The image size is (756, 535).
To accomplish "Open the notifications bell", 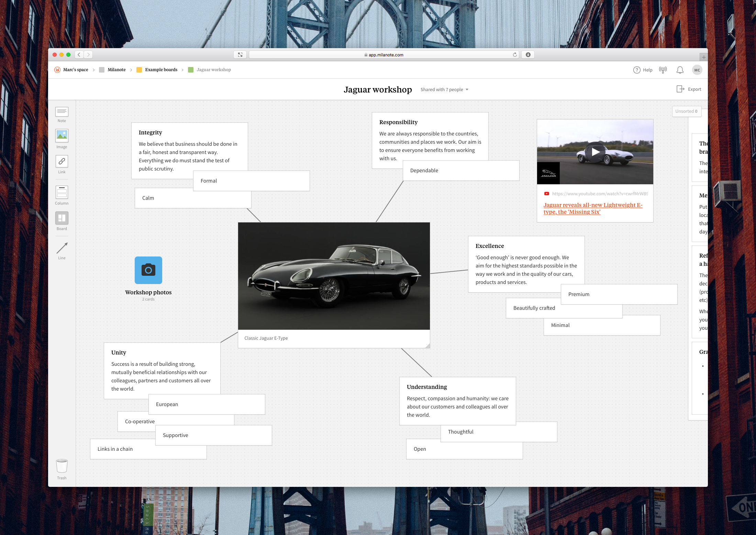I will click(x=680, y=70).
